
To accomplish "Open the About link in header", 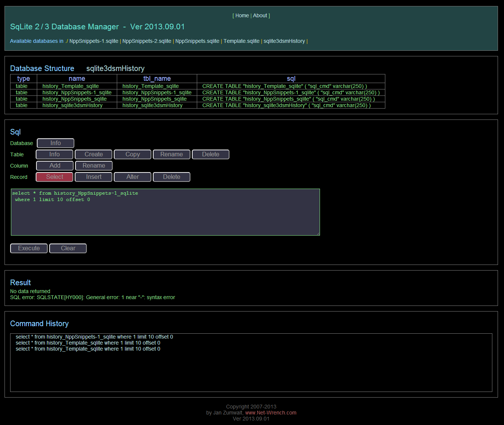I will tap(260, 15).
